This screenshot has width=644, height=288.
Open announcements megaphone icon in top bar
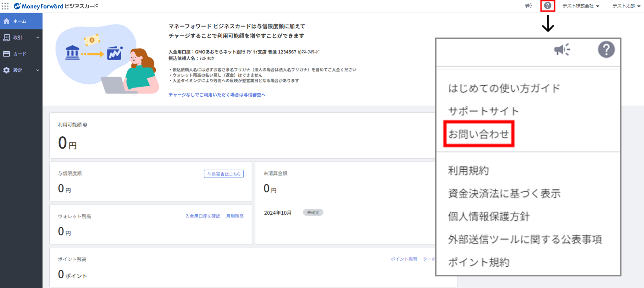click(528, 6)
